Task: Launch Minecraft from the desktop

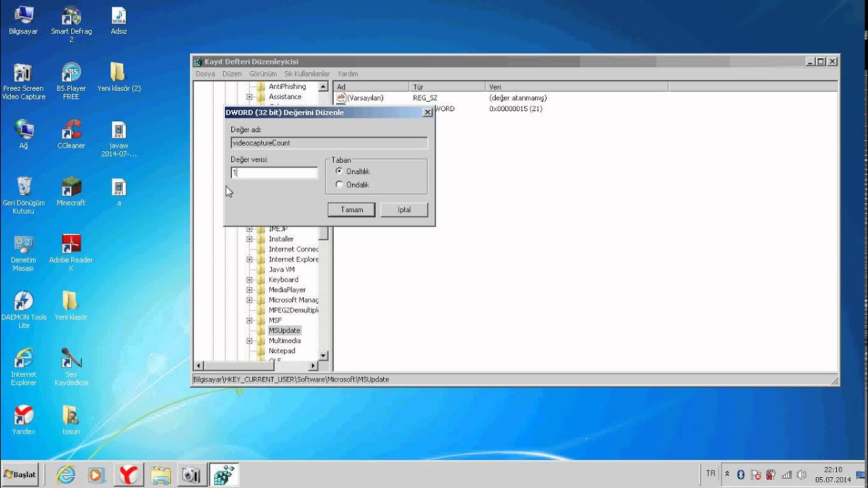Action: point(71,191)
